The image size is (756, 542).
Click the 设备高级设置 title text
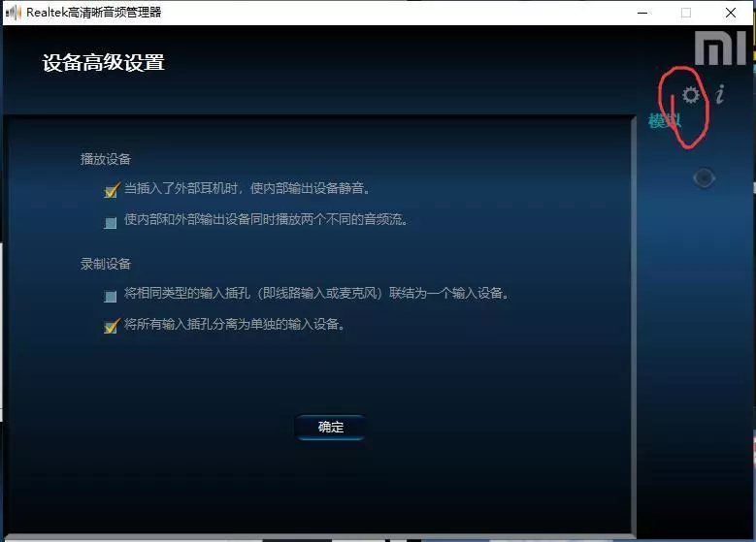[x=104, y=63]
